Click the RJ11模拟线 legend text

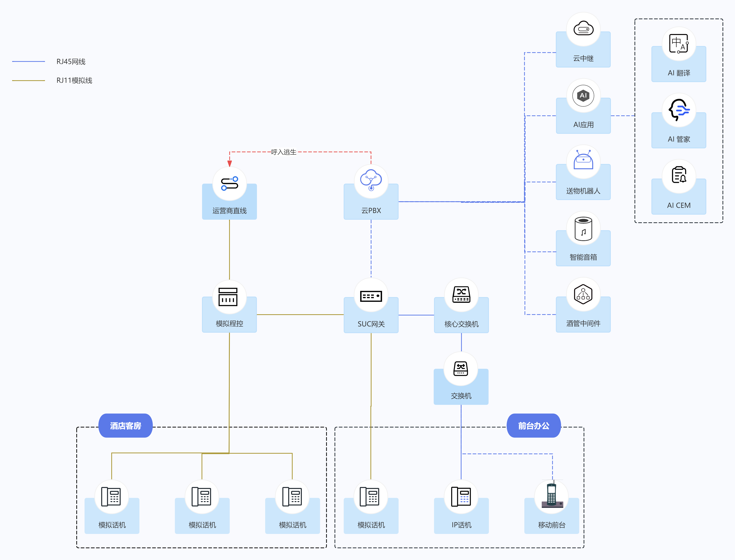pyautogui.click(x=74, y=80)
